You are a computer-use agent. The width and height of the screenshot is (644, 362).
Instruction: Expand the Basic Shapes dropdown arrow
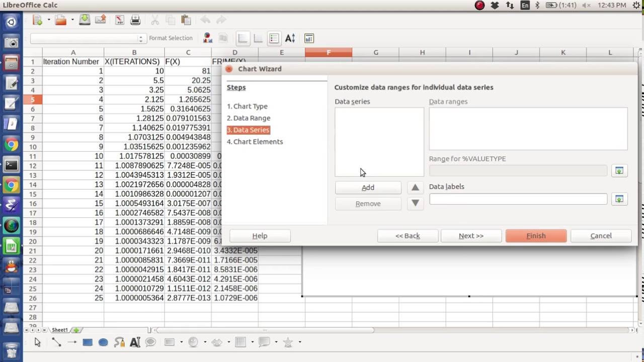181,342
